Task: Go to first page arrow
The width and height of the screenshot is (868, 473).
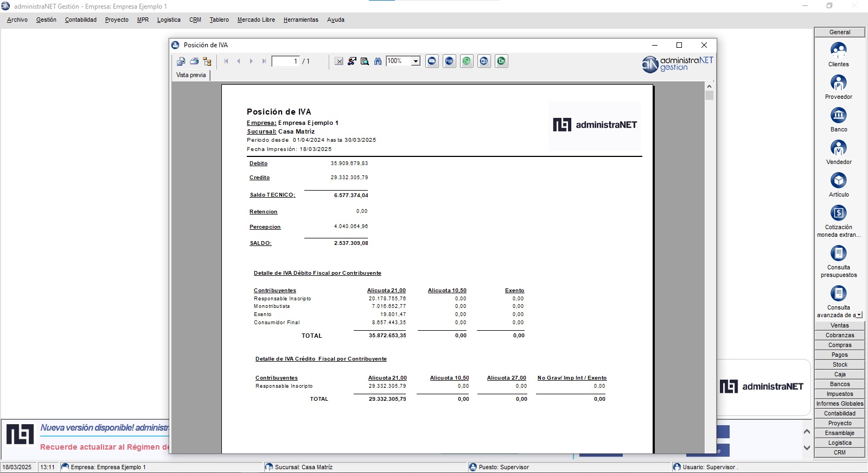Action: click(x=226, y=61)
